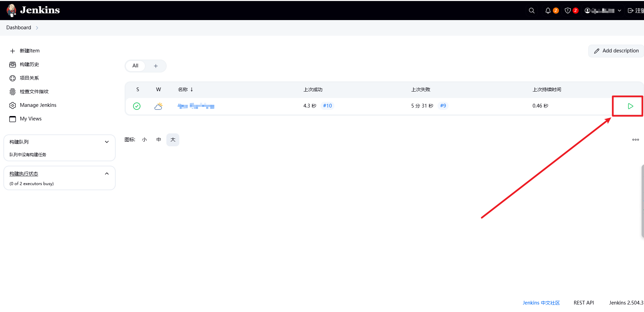This screenshot has width=644, height=312.
Task: Click the 5 分 31 秒 last failure value
Action: (422, 106)
